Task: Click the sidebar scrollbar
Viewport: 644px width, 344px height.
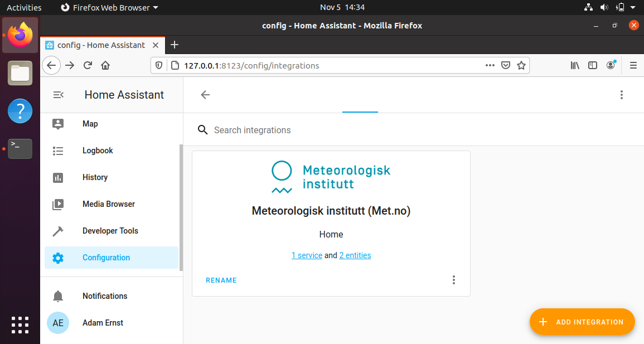Action: pyautogui.click(x=181, y=207)
